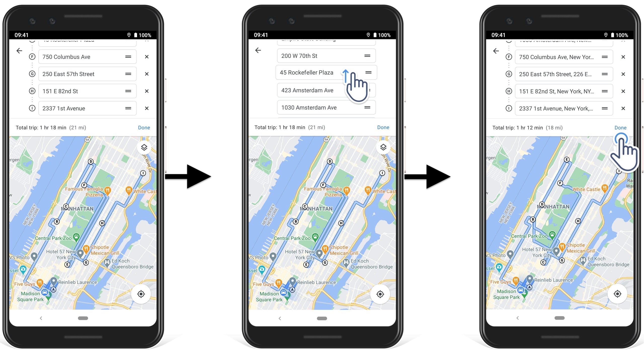The width and height of the screenshot is (644, 352).
Task: Toggle visibility of waypoint F 750 Columbus Ave
Action: [x=32, y=56]
